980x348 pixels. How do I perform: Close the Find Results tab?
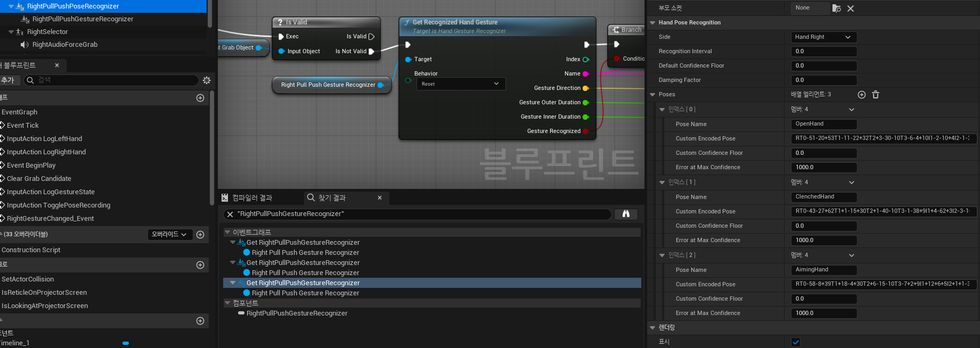[380, 198]
